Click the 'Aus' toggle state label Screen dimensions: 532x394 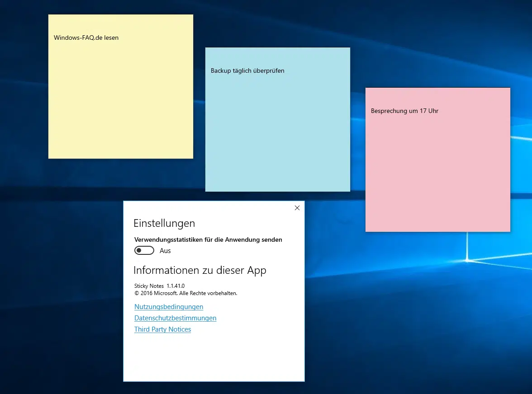tap(165, 251)
